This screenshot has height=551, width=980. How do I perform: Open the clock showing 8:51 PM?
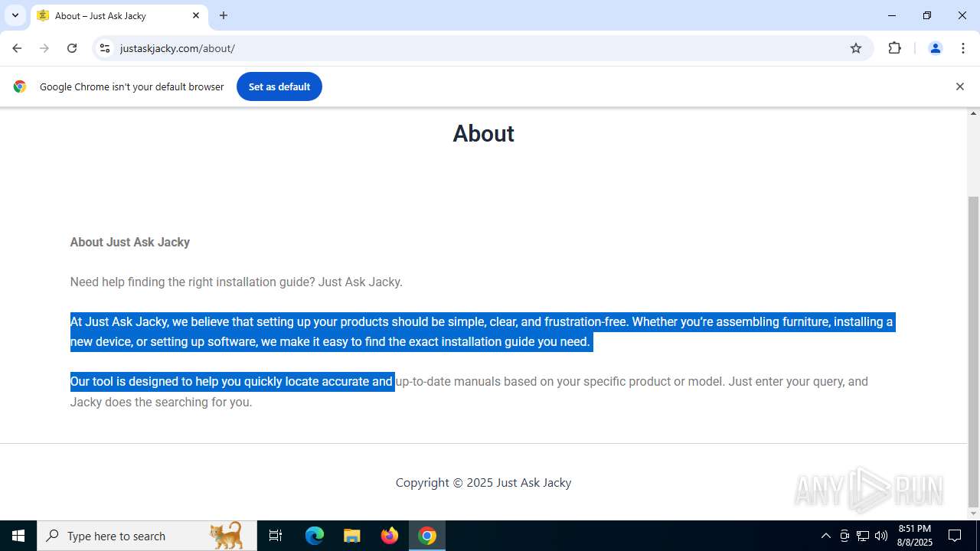(915, 536)
